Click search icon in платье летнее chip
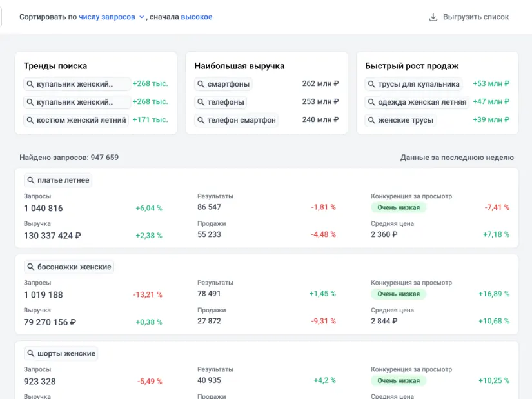The height and width of the screenshot is (399, 532). pos(31,180)
